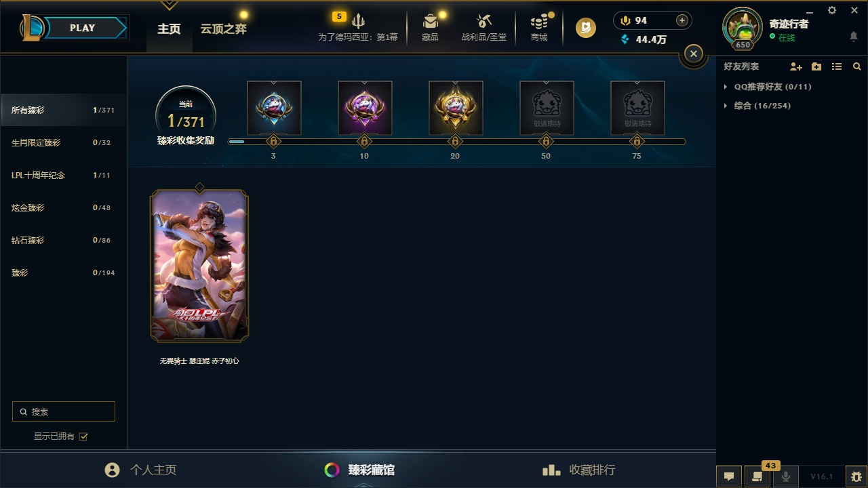
Task: Click the add currency plus button
Action: click(682, 20)
